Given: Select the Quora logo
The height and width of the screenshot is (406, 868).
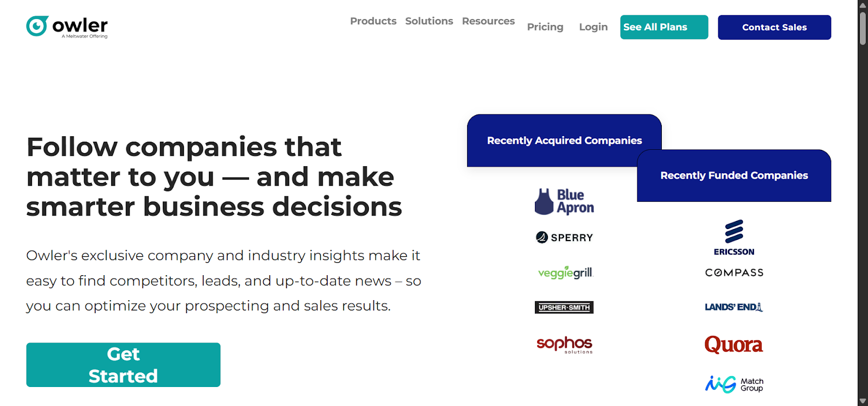Looking at the screenshot, I should (x=733, y=344).
